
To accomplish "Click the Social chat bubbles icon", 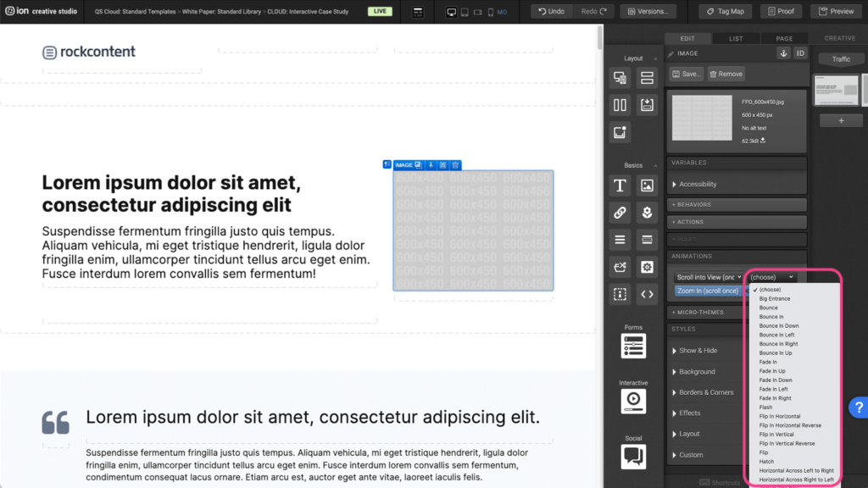I will pyautogui.click(x=633, y=457).
